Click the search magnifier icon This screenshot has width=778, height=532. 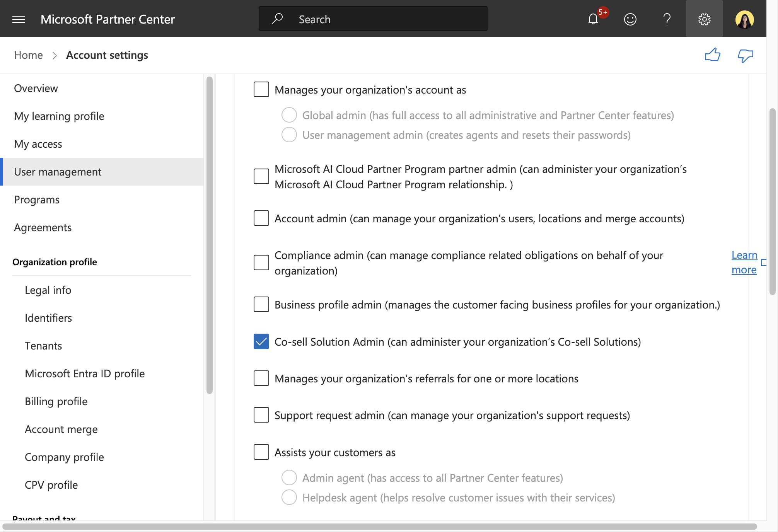coord(277,19)
